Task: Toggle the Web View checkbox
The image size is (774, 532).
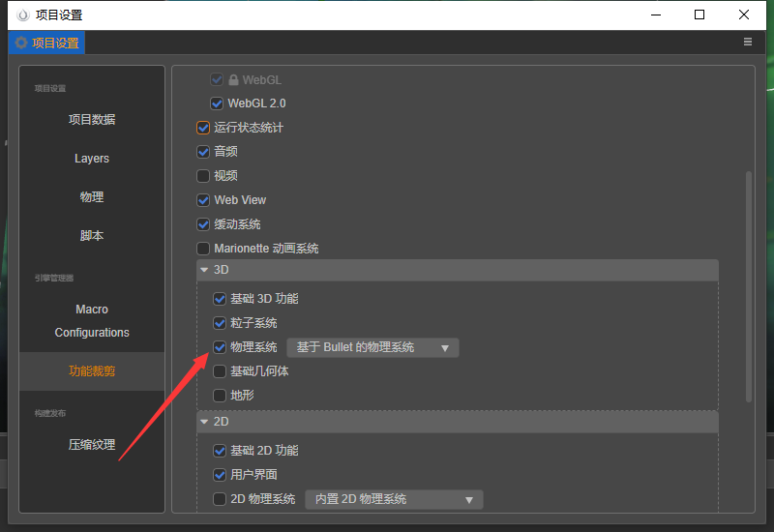Action: [203, 200]
